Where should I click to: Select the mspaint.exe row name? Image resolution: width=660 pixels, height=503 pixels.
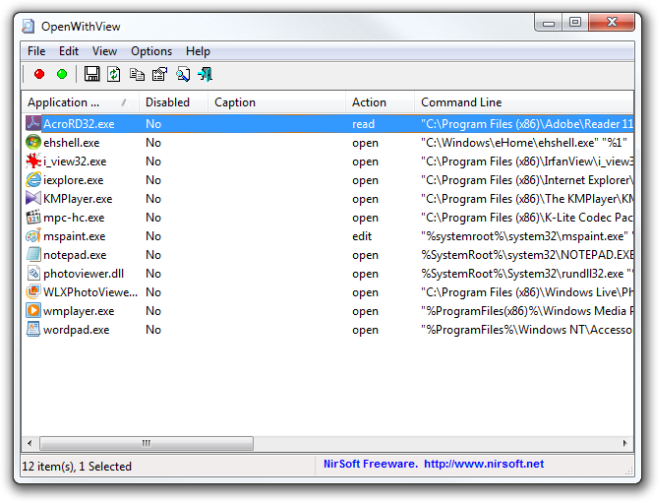coord(74,236)
